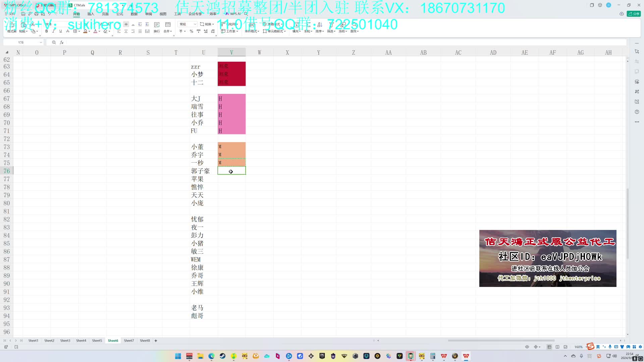
Task: Open Steam from the taskbar
Action: coord(222,356)
